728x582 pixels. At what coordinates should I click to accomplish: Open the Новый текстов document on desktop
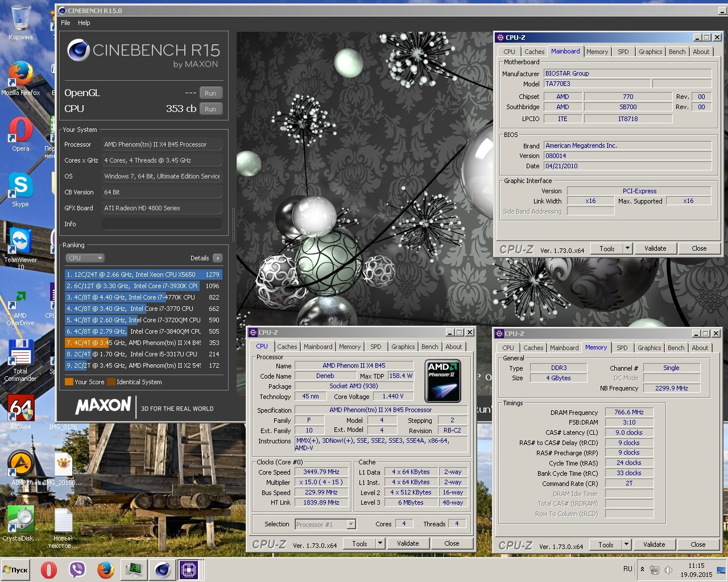click(x=63, y=529)
